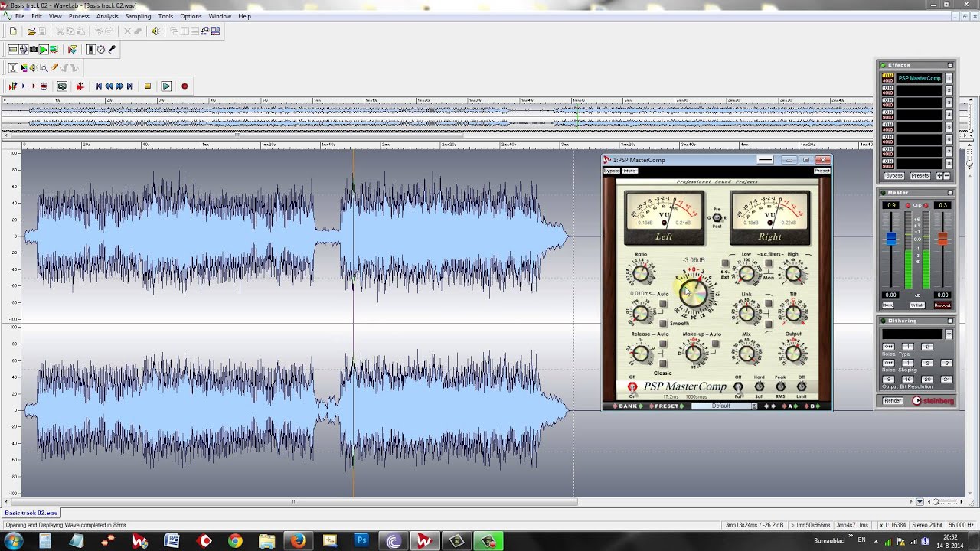The image size is (980, 551).
Task: Select the Basis track 02.wav tab
Action: pyautogui.click(x=31, y=513)
